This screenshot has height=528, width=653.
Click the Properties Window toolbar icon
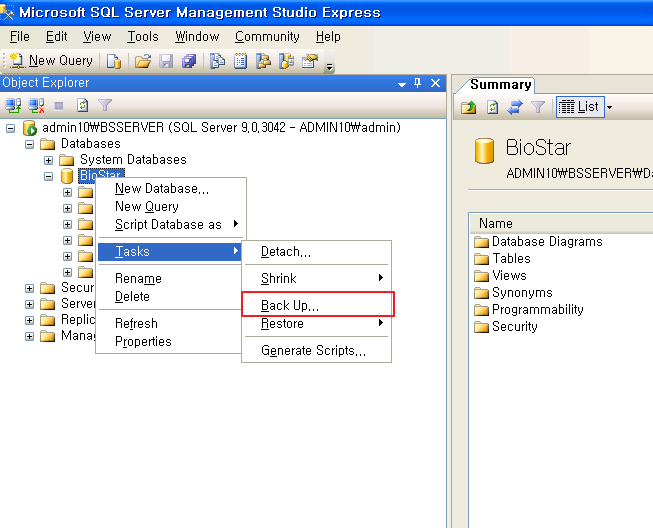point(310,61)
